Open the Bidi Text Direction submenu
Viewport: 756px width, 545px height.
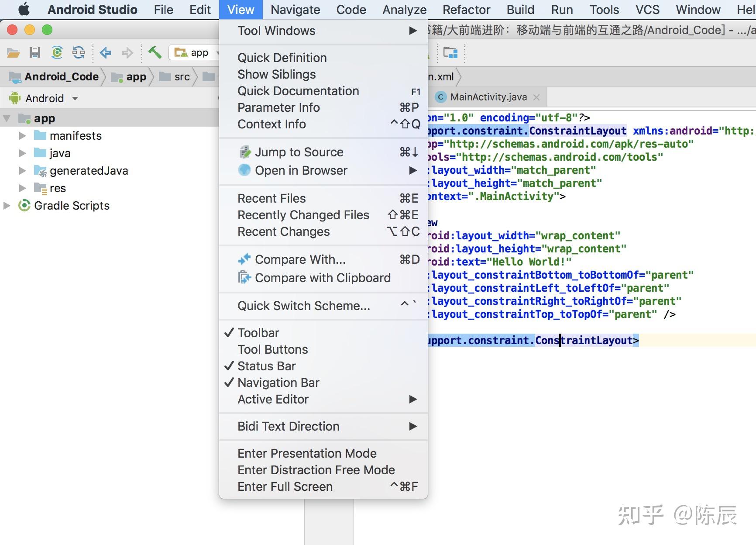pos(323,426)
